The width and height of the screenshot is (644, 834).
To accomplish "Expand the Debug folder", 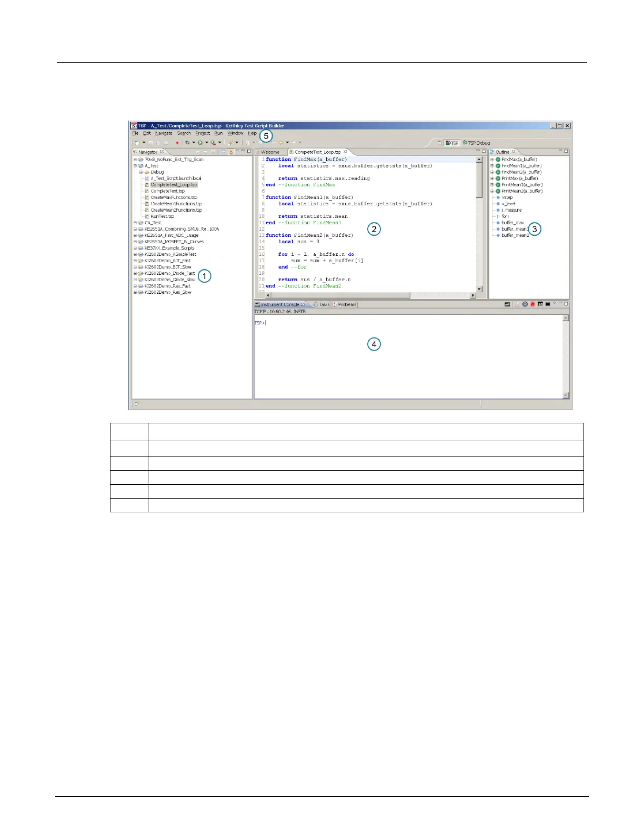I will pyautogui.click(x=141, y=172).
